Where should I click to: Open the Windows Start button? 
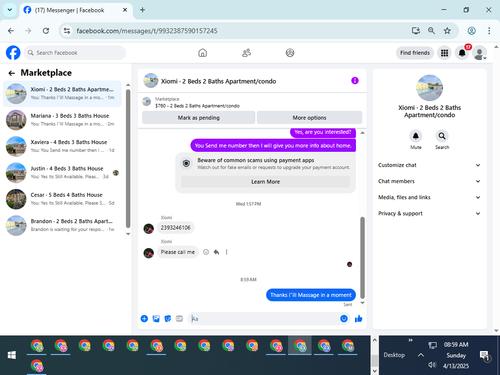click(12, 355)
